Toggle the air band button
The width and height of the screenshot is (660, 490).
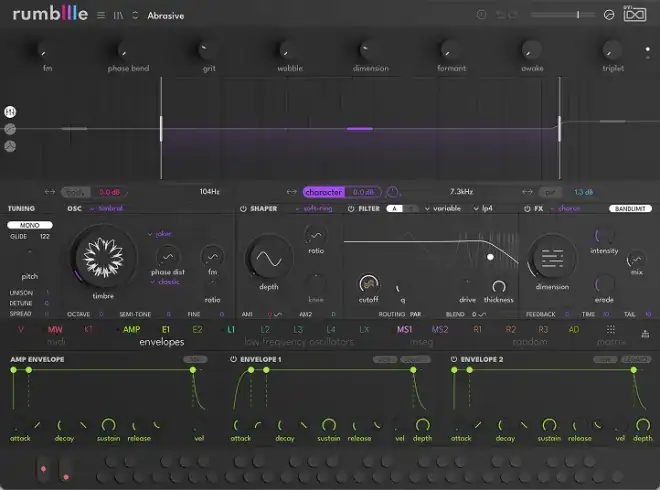[550, 192]
